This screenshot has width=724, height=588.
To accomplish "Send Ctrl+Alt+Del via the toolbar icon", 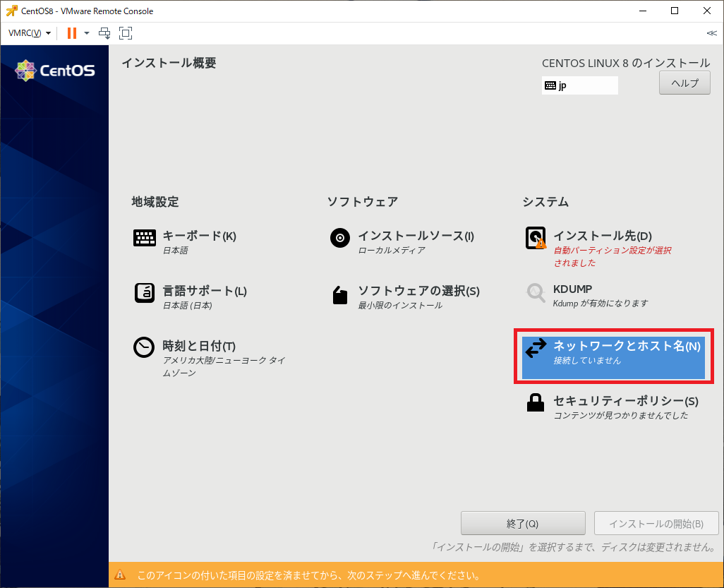I will coord(105,32).
